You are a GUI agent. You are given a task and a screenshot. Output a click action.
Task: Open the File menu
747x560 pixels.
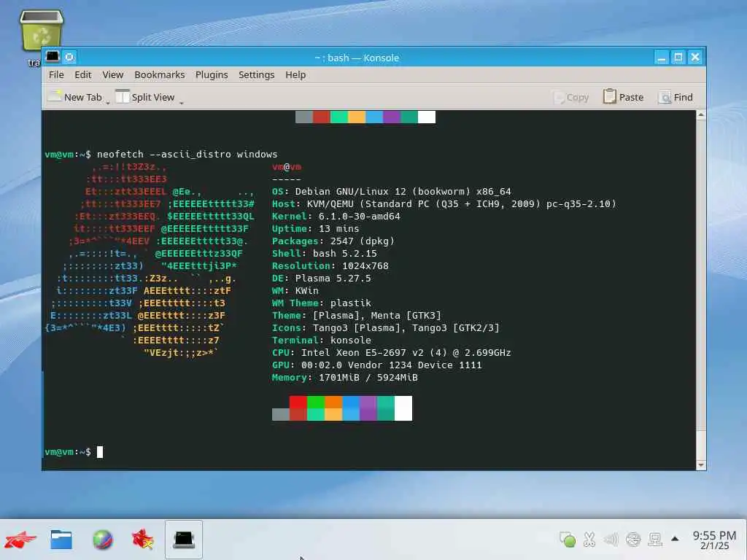click(55, 75)
